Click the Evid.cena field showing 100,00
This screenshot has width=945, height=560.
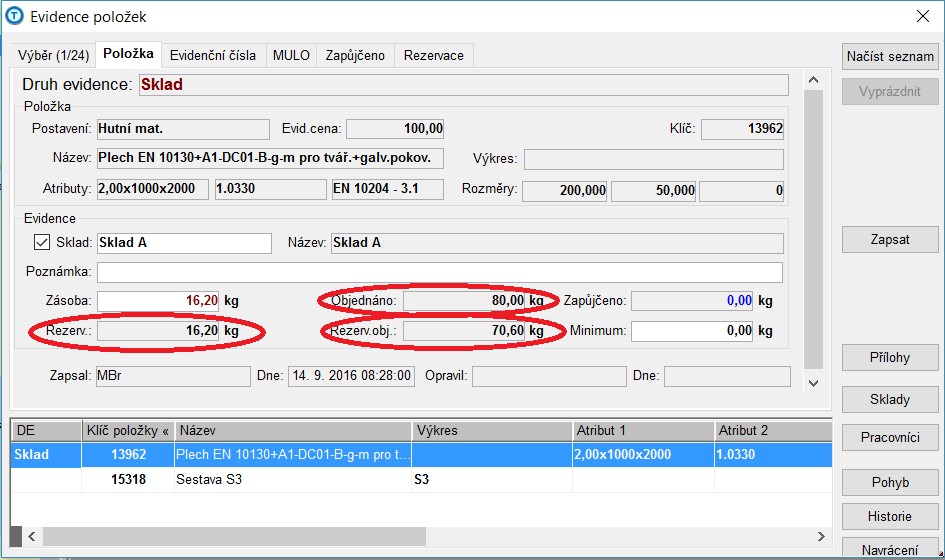[395, 129]
